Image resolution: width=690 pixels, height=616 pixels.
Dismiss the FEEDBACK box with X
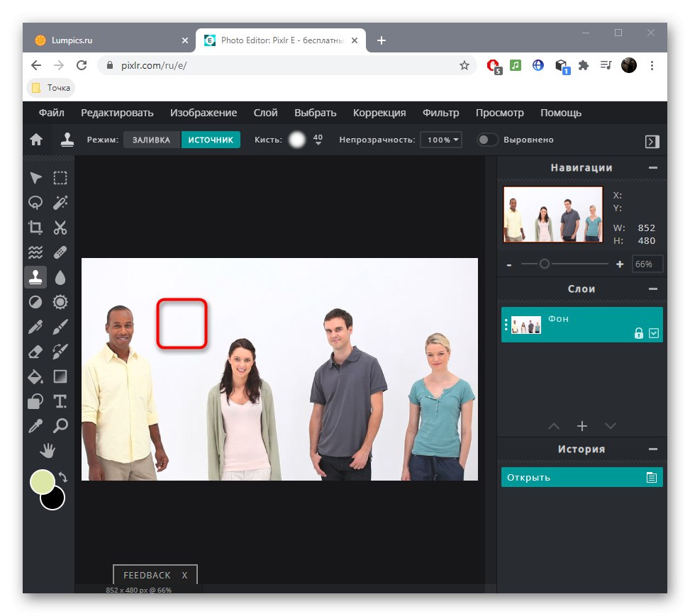(x=185, y=575)
